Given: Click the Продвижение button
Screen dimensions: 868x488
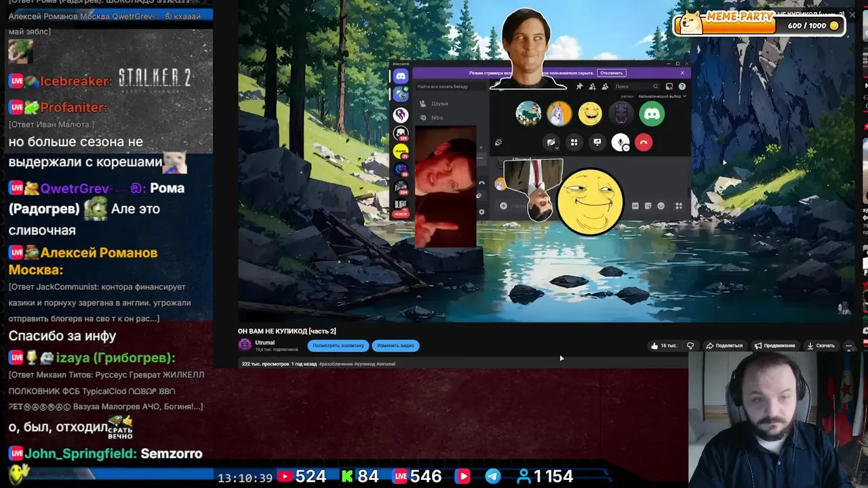Looking at the screenshot, I should point(774,346).
